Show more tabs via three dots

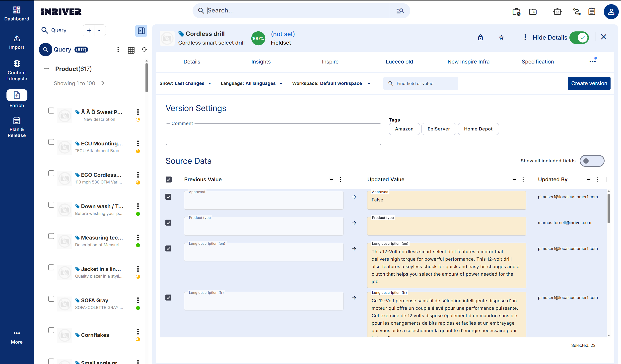click(593, 61)
